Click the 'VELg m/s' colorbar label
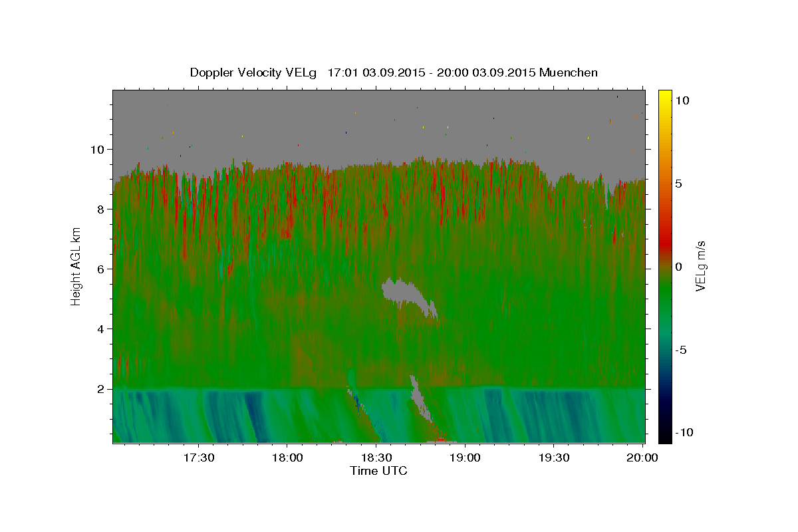Image resolution: width=798 pixels, height=532 pixels. (700, 266)
